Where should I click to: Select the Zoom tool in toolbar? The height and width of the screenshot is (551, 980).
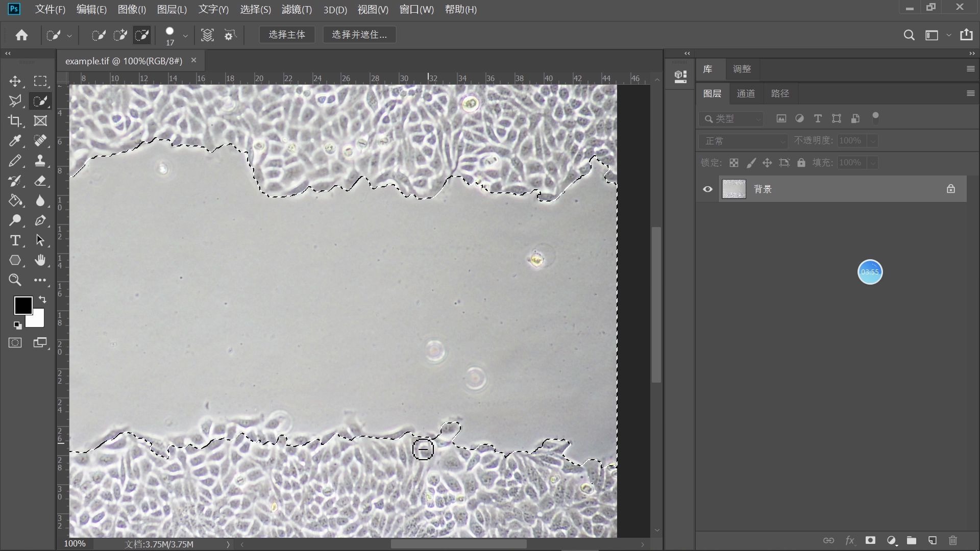point(15,280)
